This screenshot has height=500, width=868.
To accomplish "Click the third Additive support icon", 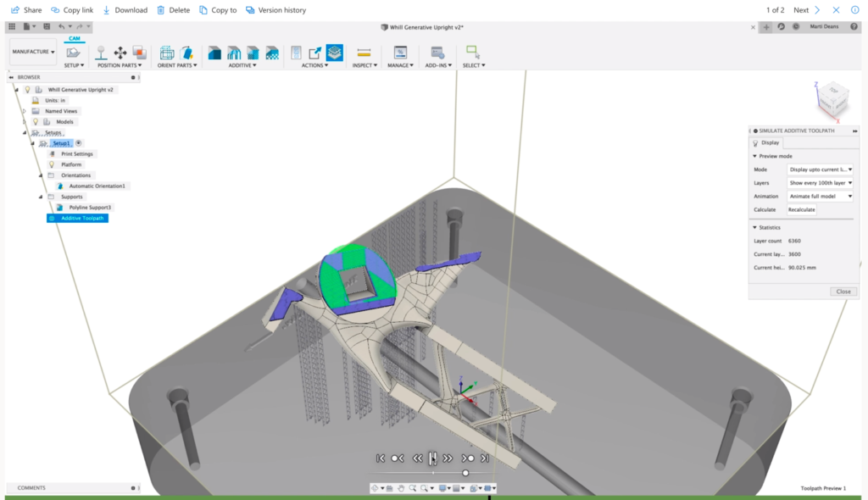I will pos(253,53).
